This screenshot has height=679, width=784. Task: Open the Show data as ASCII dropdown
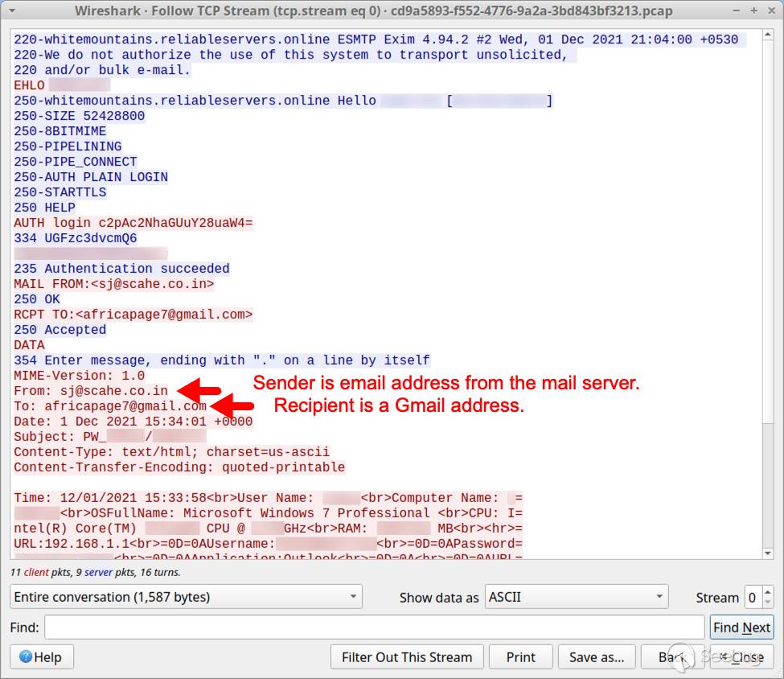pos(577,596)
